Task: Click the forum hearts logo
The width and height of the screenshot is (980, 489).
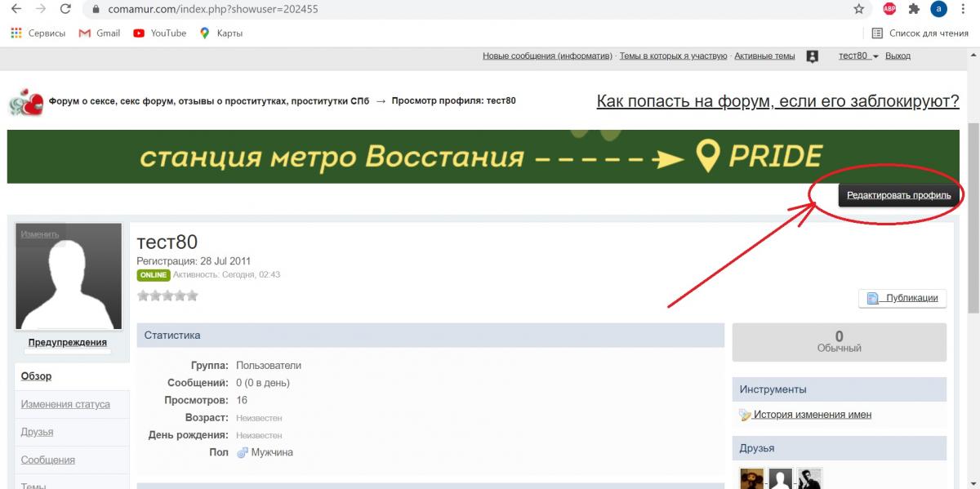Action: tap(25, 103)
